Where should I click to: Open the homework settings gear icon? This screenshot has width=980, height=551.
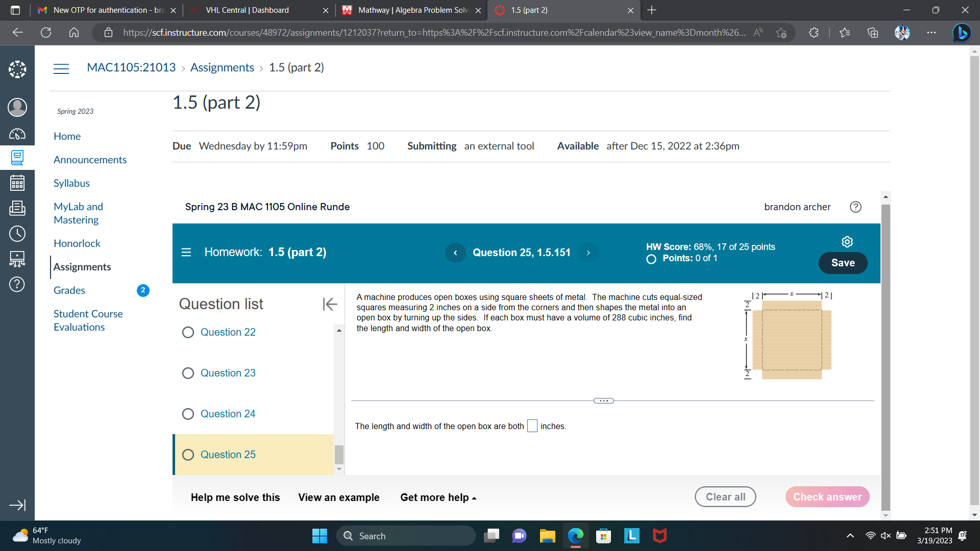[x=847, y=242]
